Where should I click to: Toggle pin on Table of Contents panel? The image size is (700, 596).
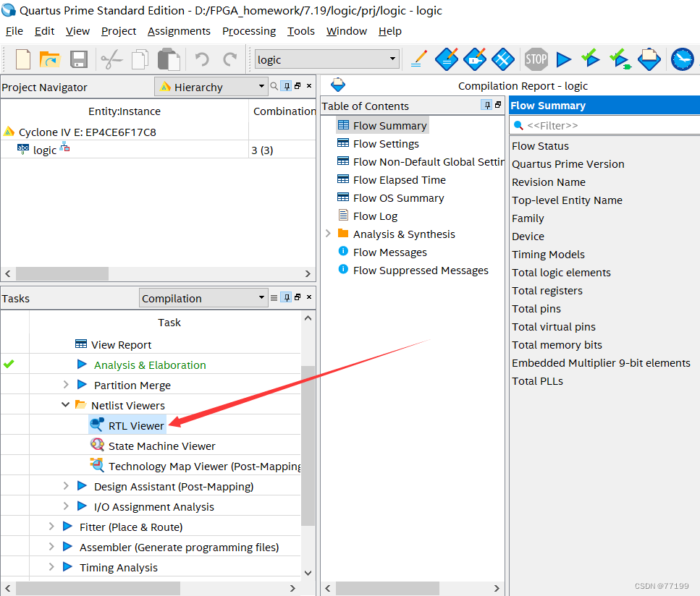[487, 105]
